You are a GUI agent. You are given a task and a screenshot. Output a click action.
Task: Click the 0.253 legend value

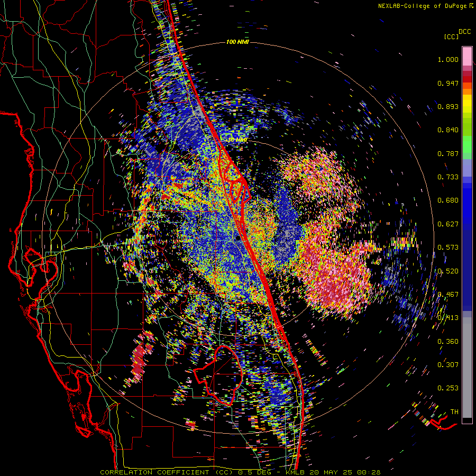click(x=448, y=388)
